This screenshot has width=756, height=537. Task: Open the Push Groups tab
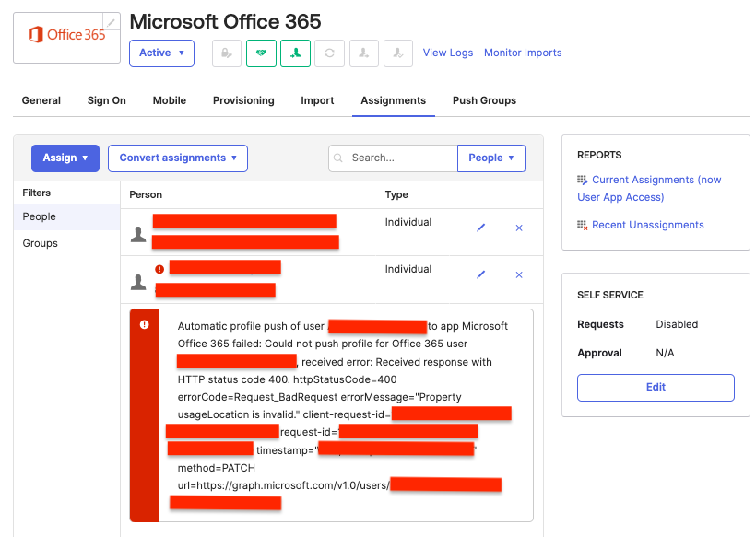(484, 100)
